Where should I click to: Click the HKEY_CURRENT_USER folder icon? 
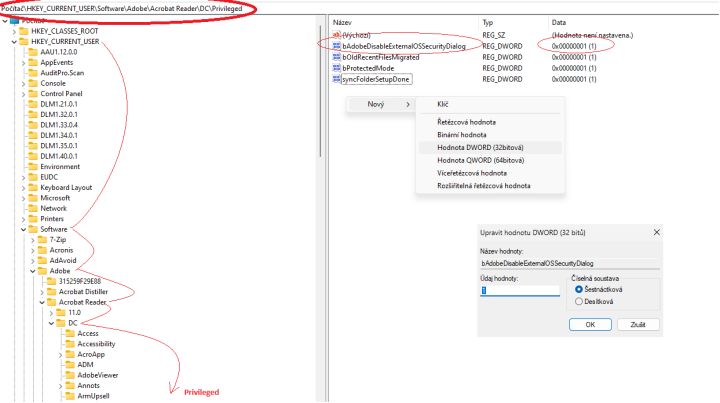pos(23,42)
